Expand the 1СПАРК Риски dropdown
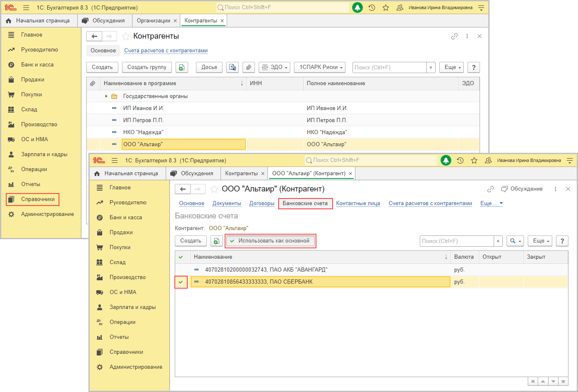The width and height of the screenshot is (578, 392). pyautogui.click(x=320, y=67)
